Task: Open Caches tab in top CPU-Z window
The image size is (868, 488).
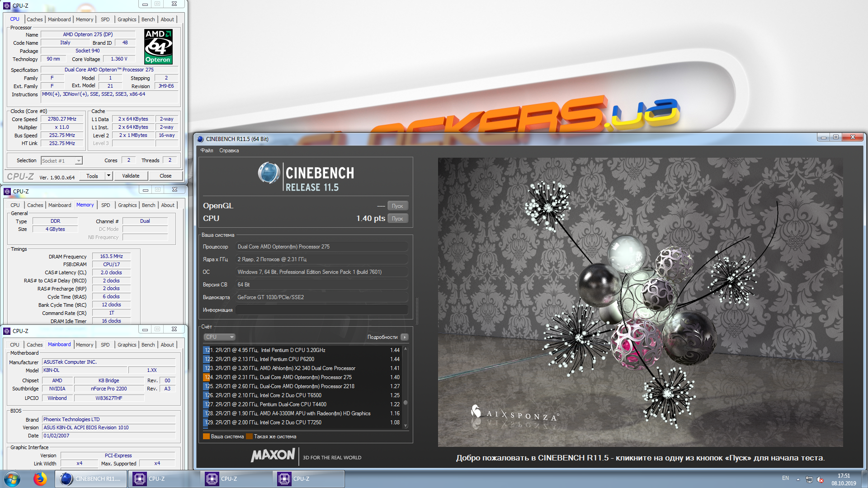Action: pos(34,19)
